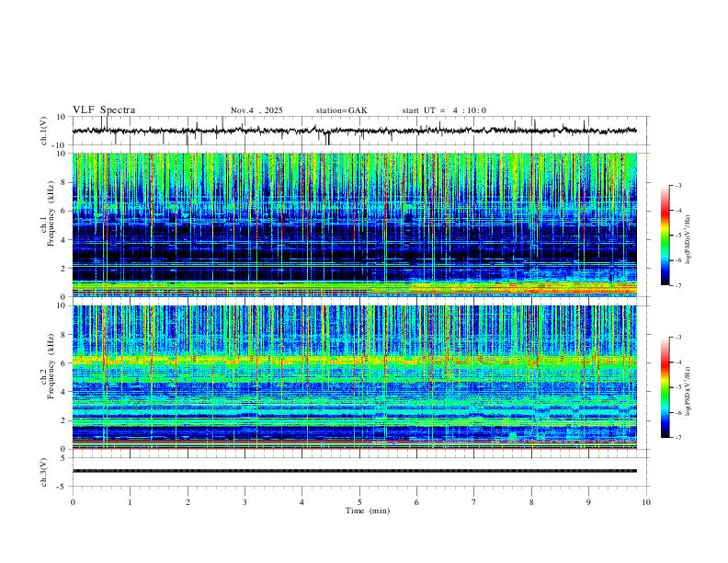Click the ch.2 'Frequency (kHz)' axis label
The height and width of the screenshot is (563, 728).
pyautogui.click(x=51, y=366)
